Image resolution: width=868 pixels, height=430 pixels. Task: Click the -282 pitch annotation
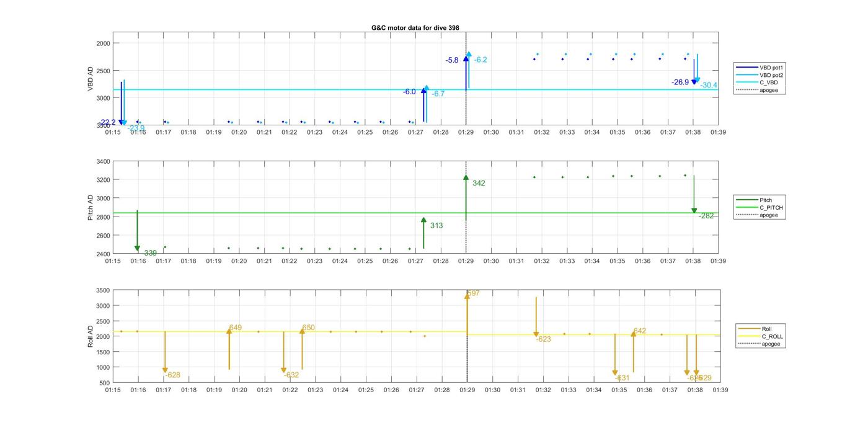pos(706,216)
